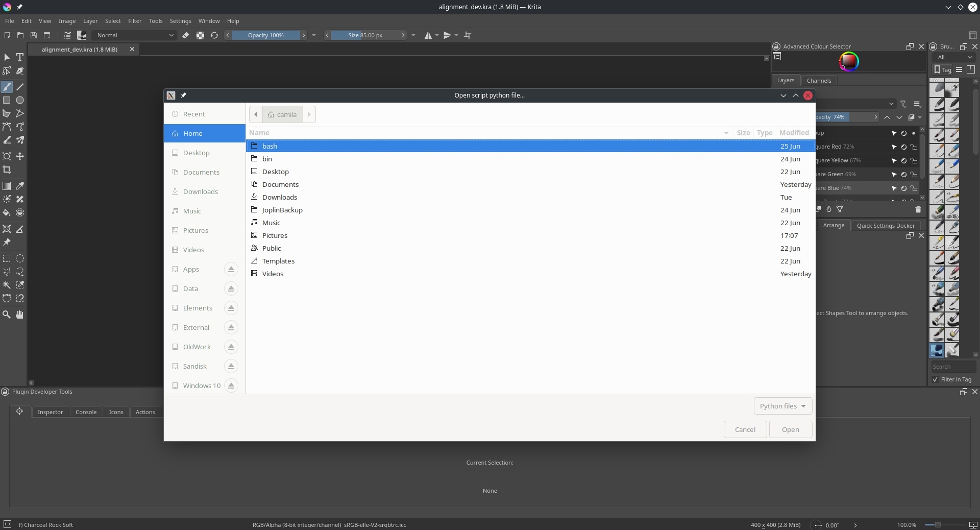Image resolution: width=980 pixels, height=530 pixels.
Task: Activate the Ellipse shape tool
Action: tap(20, 101)
